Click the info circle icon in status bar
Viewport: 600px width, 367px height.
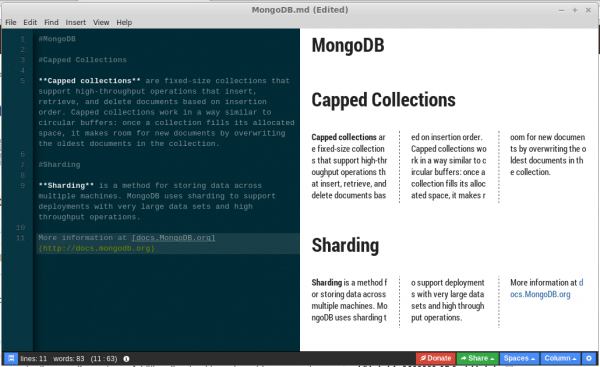click(x=126, y=359)
